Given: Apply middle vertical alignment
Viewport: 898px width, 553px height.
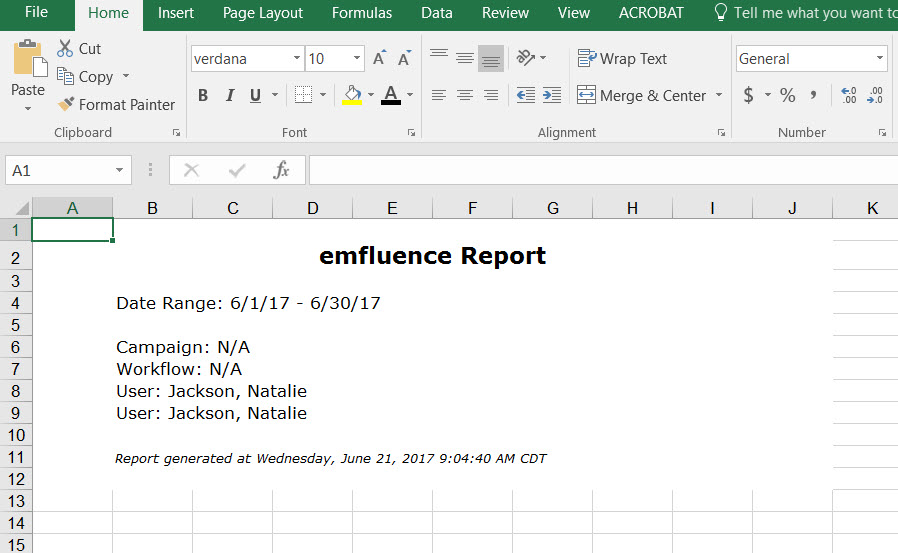Looking at the screenshot, I should tap(465, 58).
